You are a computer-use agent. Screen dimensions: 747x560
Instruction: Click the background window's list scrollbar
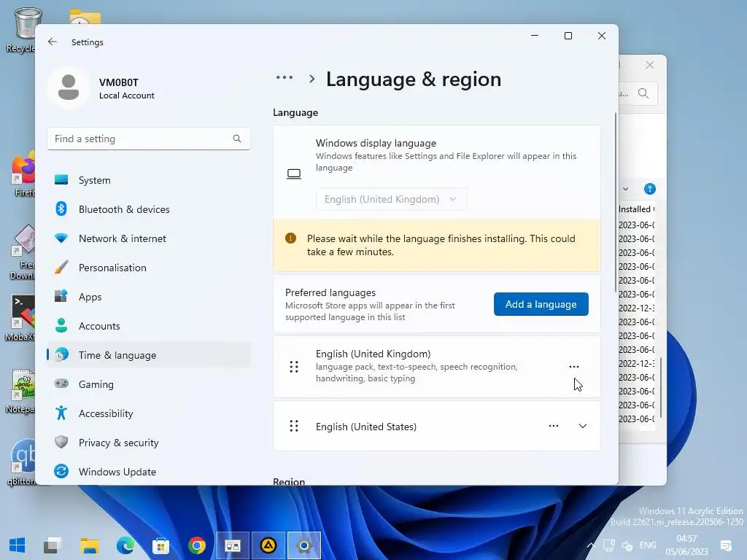pyautogui.click(x=661, y=387)
